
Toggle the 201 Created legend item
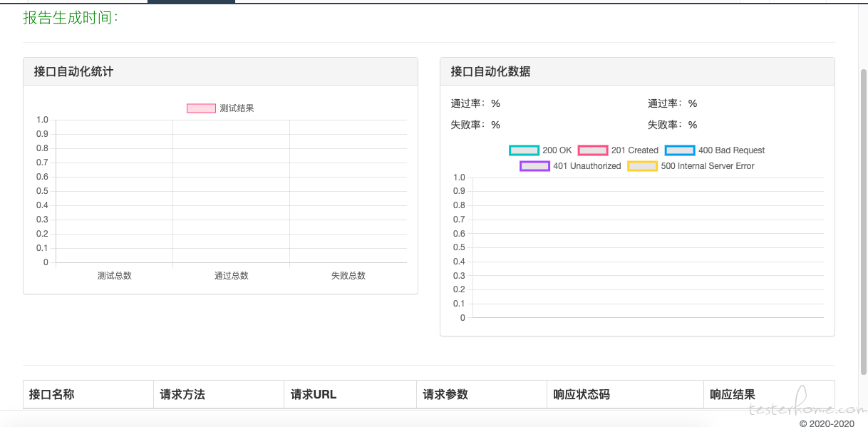point(618,150)
